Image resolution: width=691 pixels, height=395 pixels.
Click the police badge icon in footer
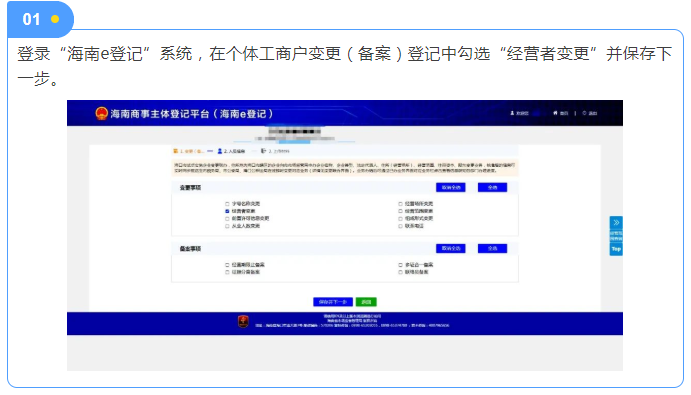click(x=243, y=321)
